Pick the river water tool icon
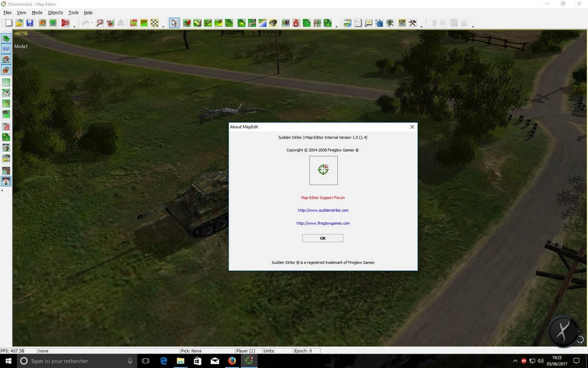The width and height of the screenshot is (588, 368). point(262,23)
